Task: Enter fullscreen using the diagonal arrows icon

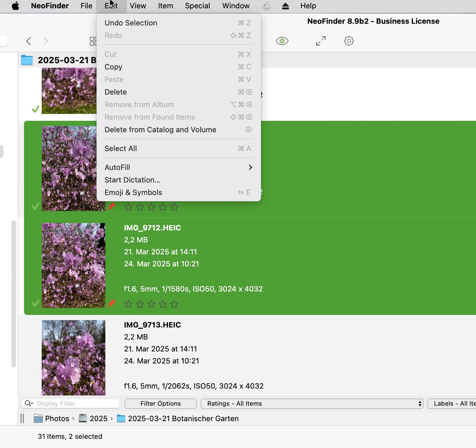Action: (321, 41)
